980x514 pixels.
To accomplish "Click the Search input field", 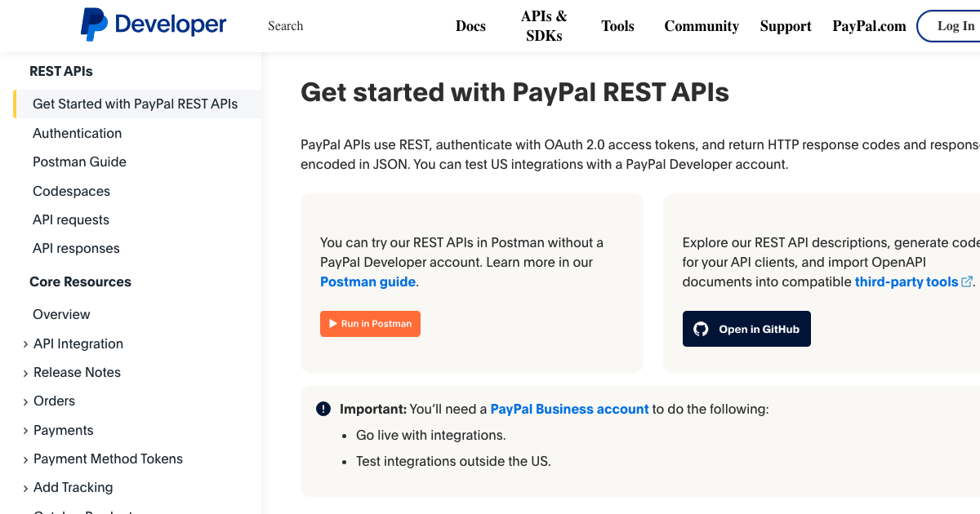I will tap(286, 25).
